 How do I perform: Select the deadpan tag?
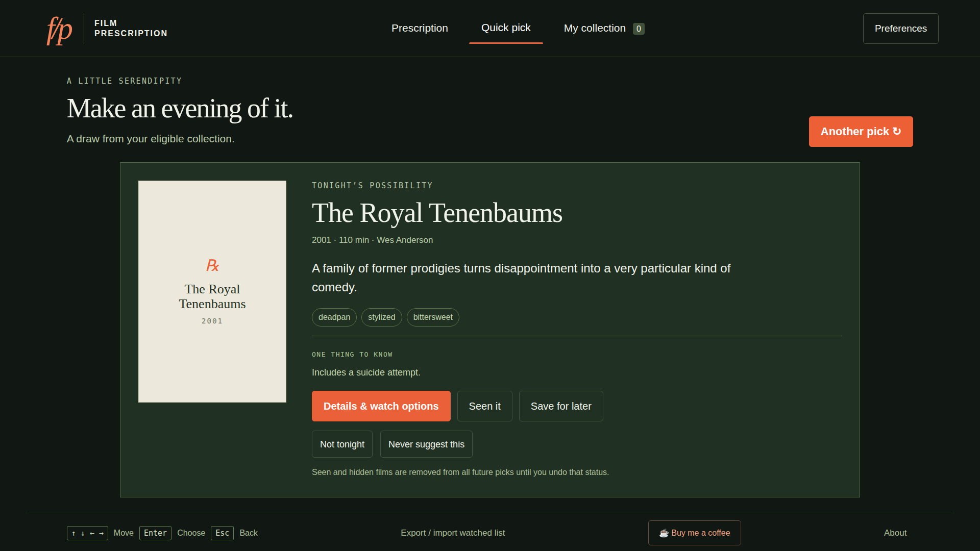tap(334, 317)
